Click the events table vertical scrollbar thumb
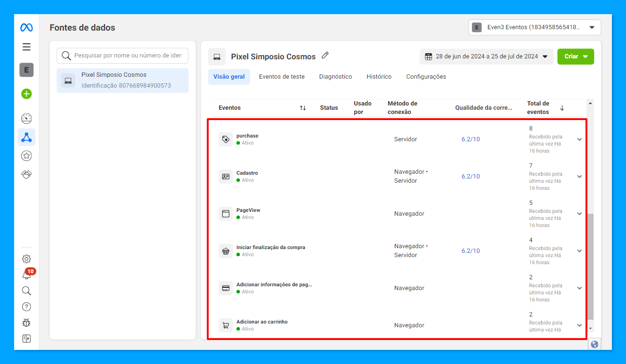Viewport: 626px width, 364px height. click(591, 267)
